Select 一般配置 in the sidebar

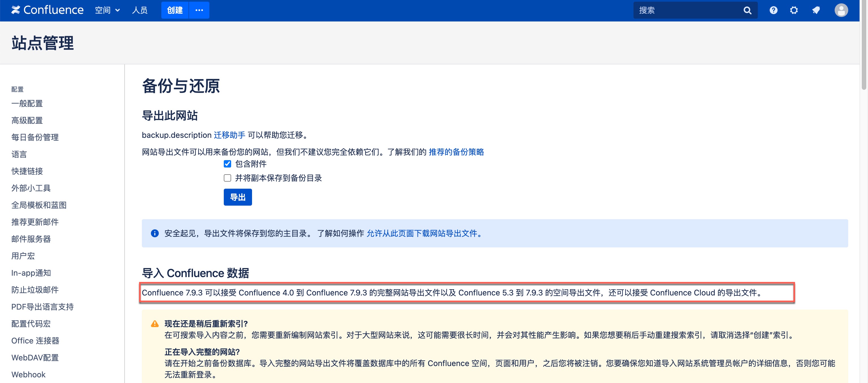27,103
